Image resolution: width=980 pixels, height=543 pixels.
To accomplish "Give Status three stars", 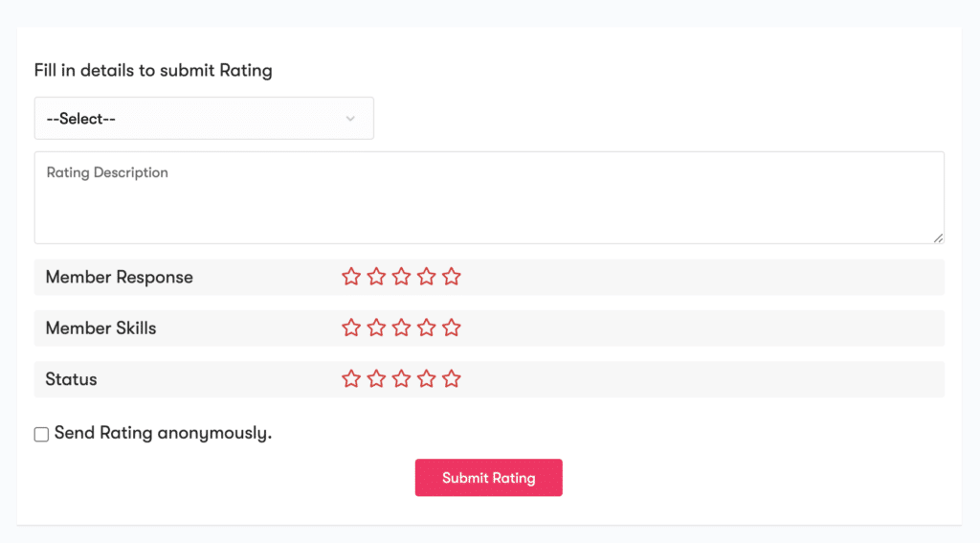I will pyautogui.click(x=401, y=379).
